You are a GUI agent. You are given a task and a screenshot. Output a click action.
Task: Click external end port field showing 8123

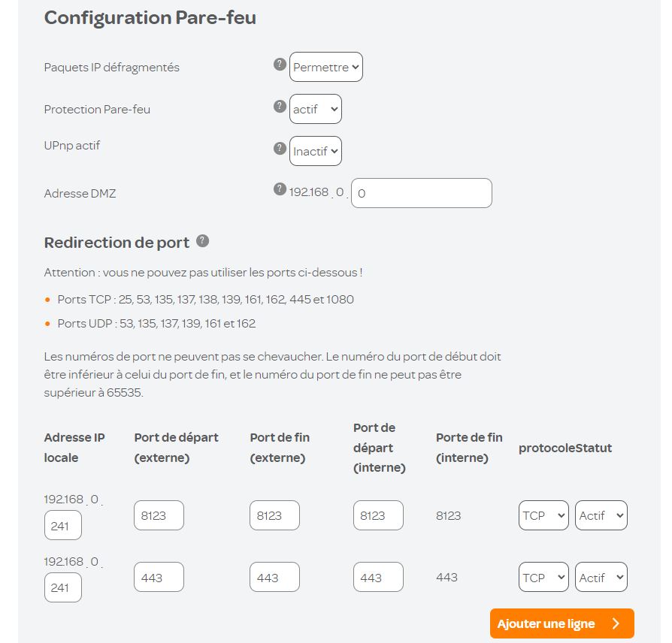[274, 515]
